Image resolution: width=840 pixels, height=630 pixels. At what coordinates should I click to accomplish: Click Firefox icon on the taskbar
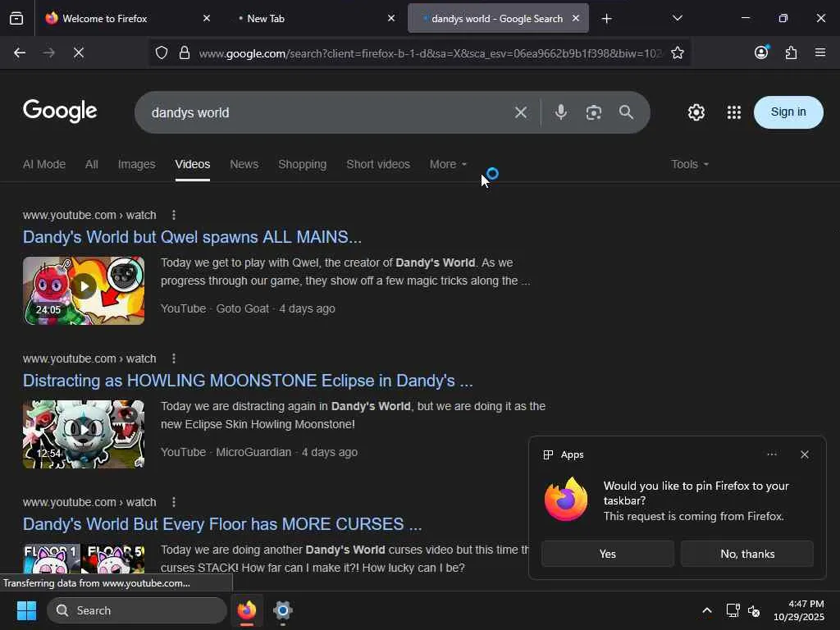click(246, 610)
